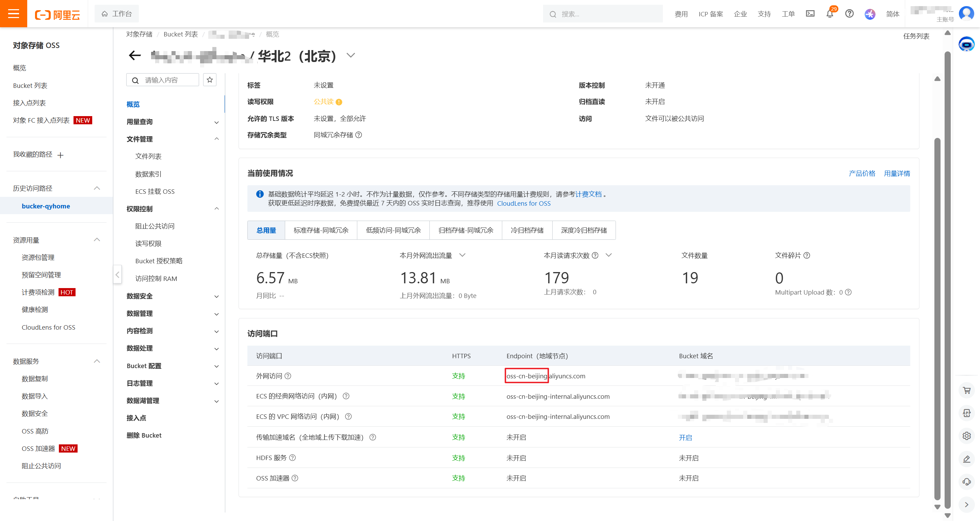The height and width of the screenshot is (521, 980).
Task: Switch to 深度冷归档存储 tab
Action: pyautogui.click(x=584, y=230)
